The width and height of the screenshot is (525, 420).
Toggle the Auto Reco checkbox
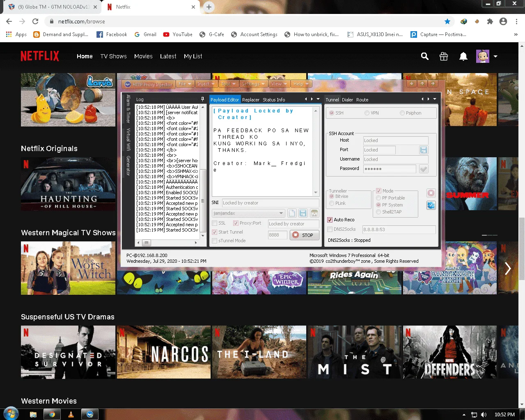click(330, 220)
